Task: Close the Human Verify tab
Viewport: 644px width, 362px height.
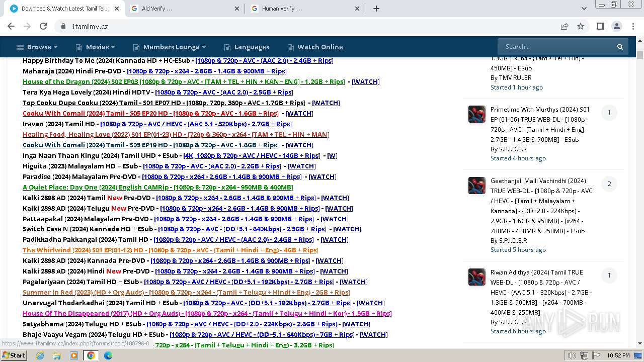Action: [357, 9]
